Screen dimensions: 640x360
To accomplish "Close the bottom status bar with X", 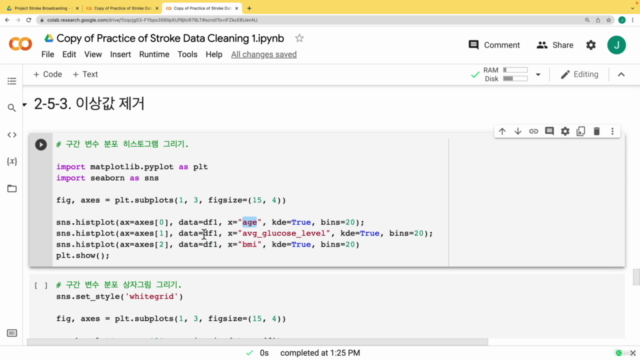I will click(x=633, y=353).
